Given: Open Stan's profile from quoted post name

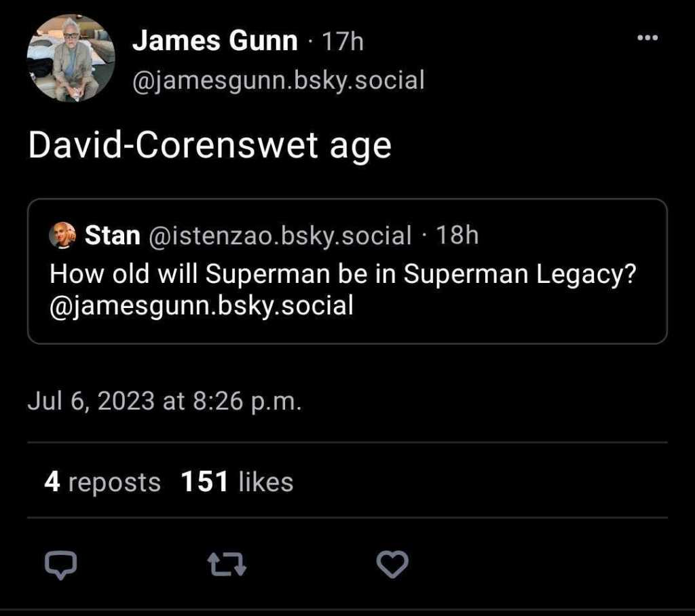Looking at the screenshot, I should (x=112, y=235).
